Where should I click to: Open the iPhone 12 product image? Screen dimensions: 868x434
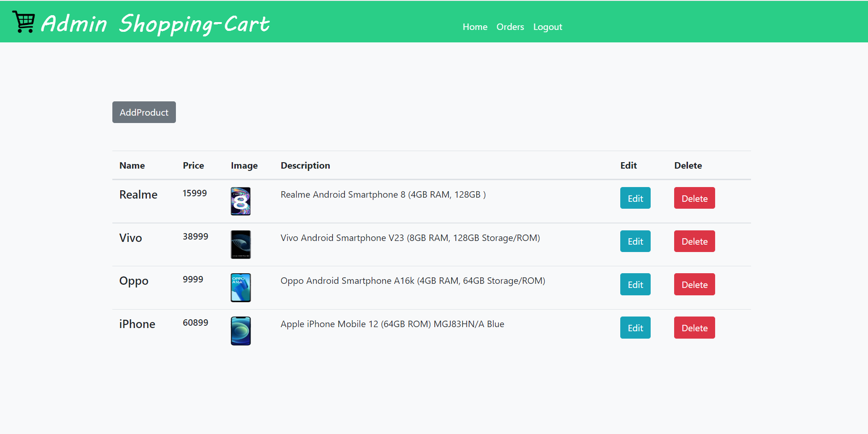point(240,330)
